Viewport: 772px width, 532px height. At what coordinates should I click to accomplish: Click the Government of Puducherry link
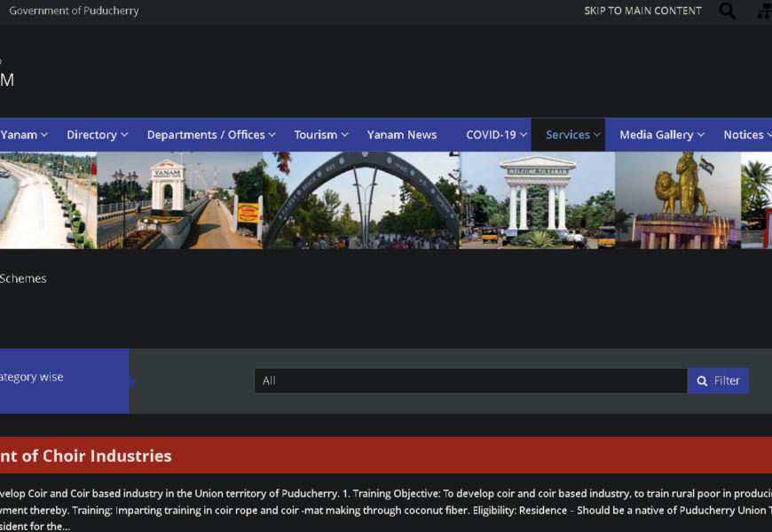tap(74, 12)
